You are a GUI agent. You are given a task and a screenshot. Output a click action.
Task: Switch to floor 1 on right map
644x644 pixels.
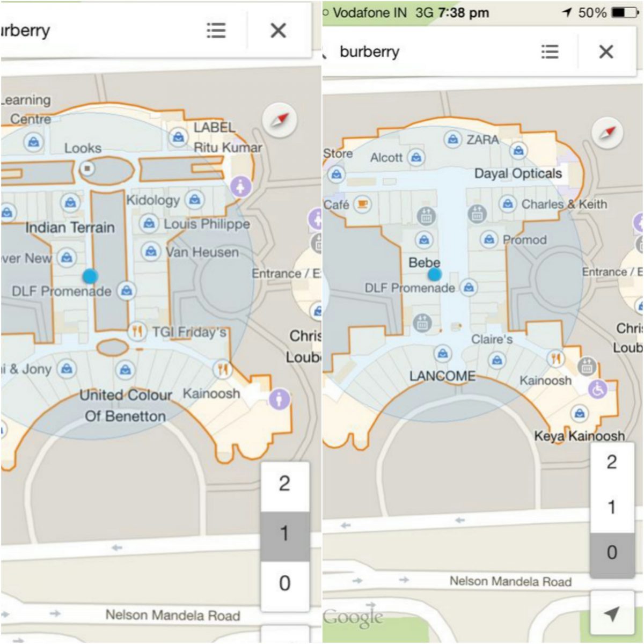click(x=611, y=507)
